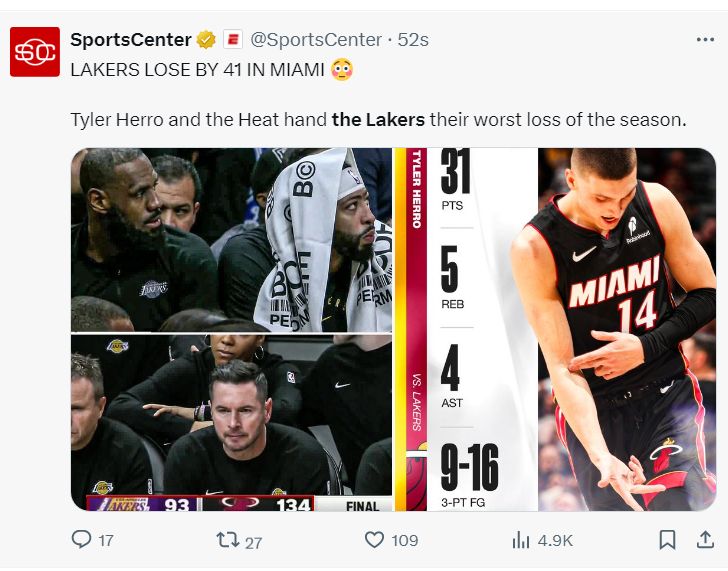Click the ESPN affiliate badge
This screenshot has height=571, width=728.
[x=232, y=40]
